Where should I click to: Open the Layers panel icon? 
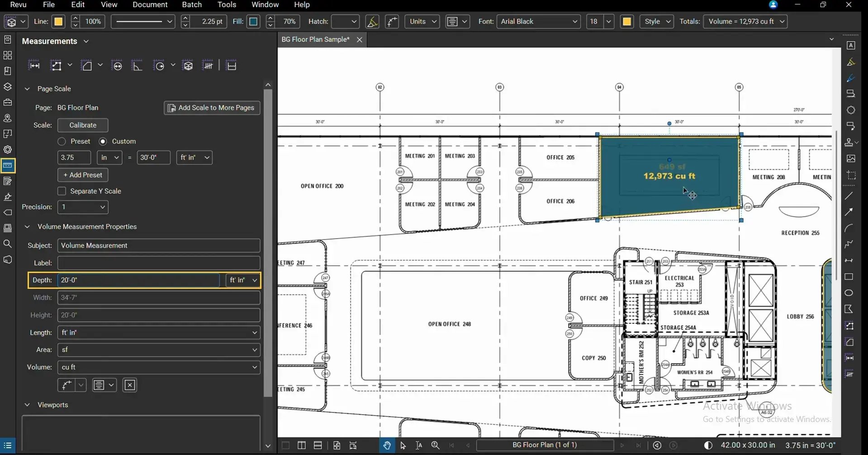pyautogui.click(x=8, y=87)
